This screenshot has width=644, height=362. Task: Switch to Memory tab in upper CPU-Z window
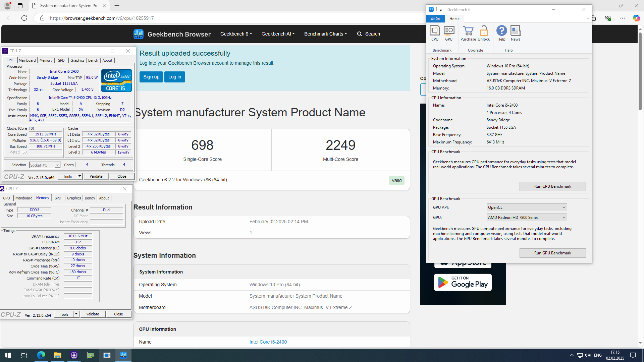pyautogui.click(x=46, y=60)
